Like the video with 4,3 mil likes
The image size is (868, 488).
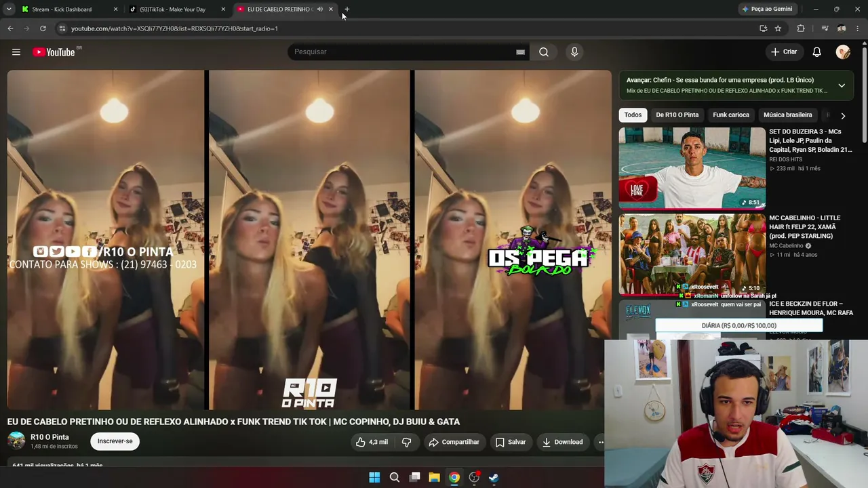(x=372, y=442)
